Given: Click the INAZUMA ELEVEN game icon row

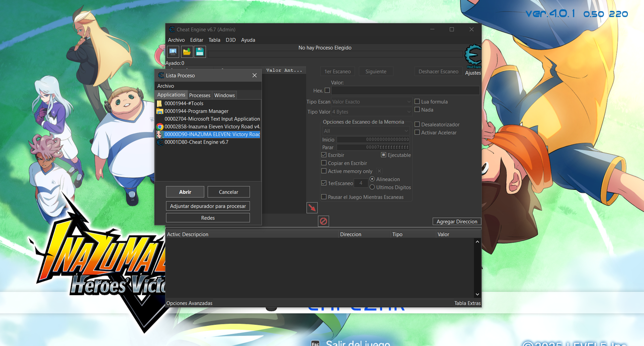Looking at the screenshot, I should pos(208,134).
